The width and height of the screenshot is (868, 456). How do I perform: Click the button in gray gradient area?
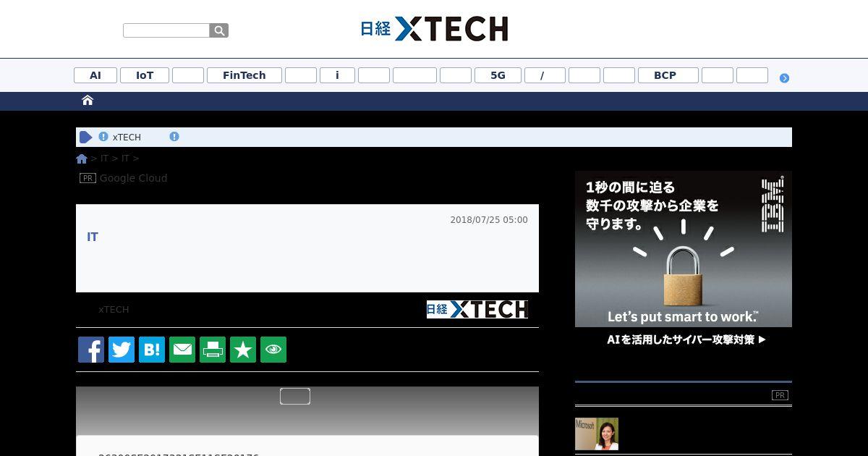click(295, 396)
